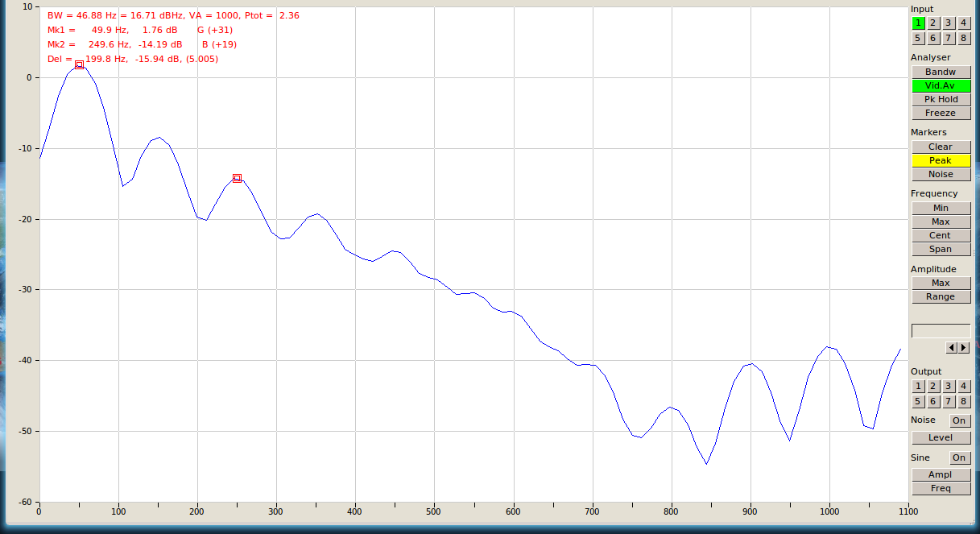Viewport: 980px width, 534px height.
Task: Click the Frequency Cent button
Action: (x=941, y=236)
